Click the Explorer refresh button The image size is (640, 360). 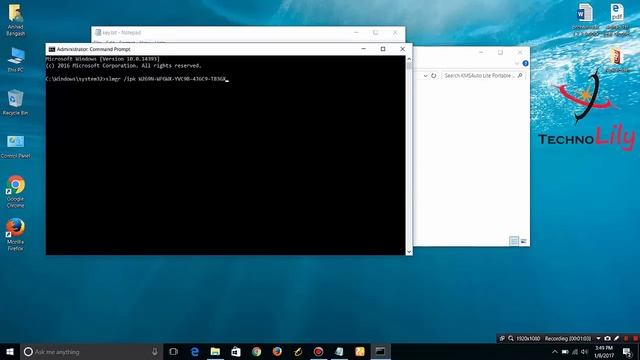pyautogui.click(x=433, y=76)
